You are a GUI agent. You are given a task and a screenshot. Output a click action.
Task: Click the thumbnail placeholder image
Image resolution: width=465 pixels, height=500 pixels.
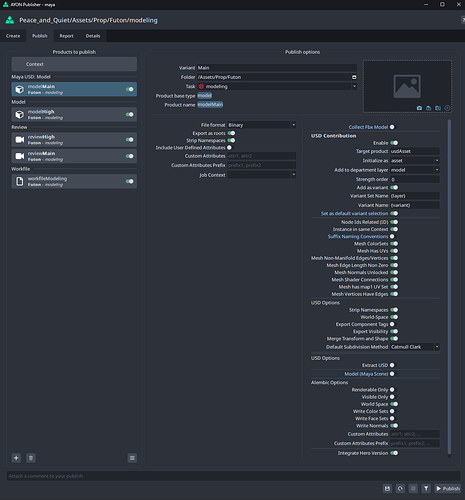click(407, 86)
